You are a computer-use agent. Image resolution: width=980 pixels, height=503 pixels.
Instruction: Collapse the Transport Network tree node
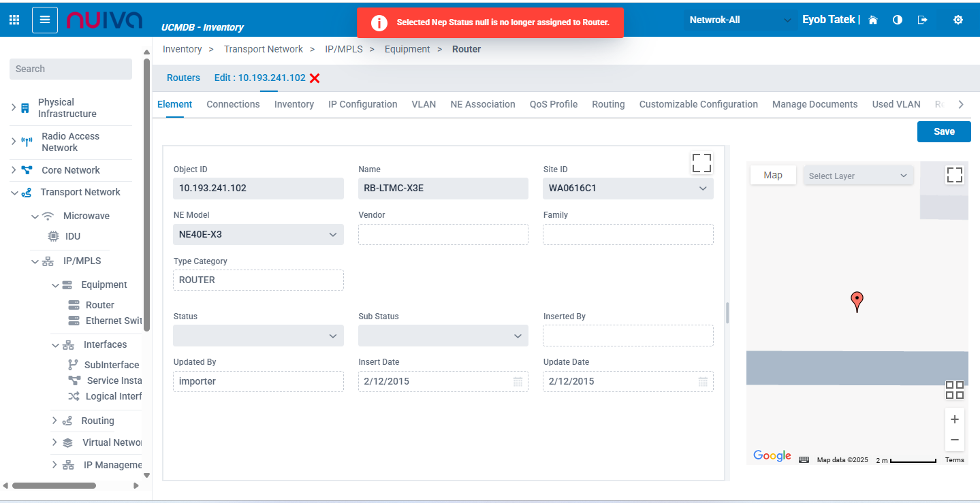(x=15, y=193)
